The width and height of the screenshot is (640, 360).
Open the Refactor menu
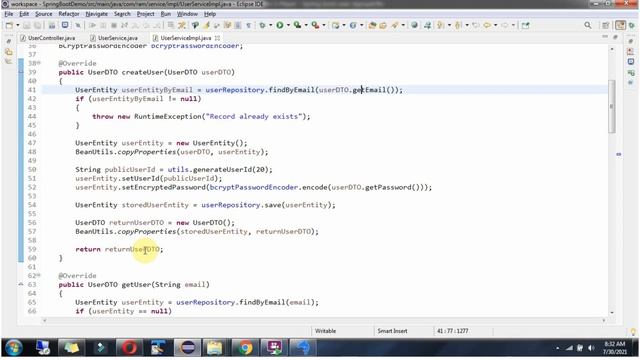(x=69, y=14)
